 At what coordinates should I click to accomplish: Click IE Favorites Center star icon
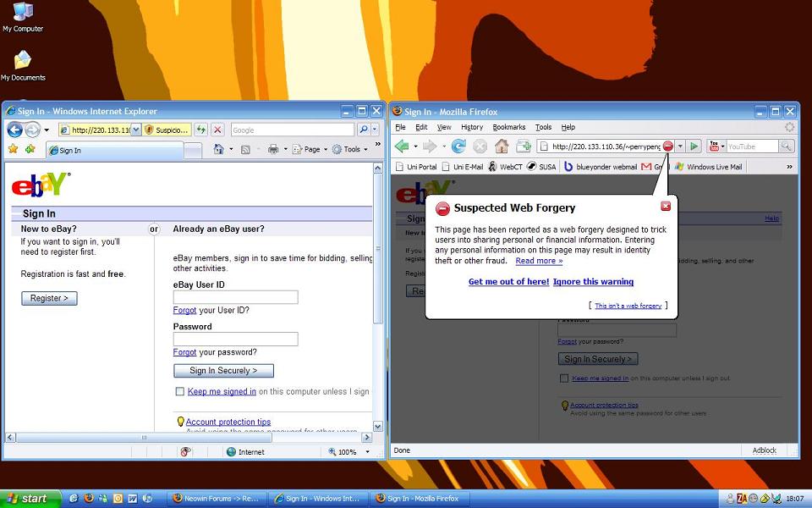click(x=13, y=149)
